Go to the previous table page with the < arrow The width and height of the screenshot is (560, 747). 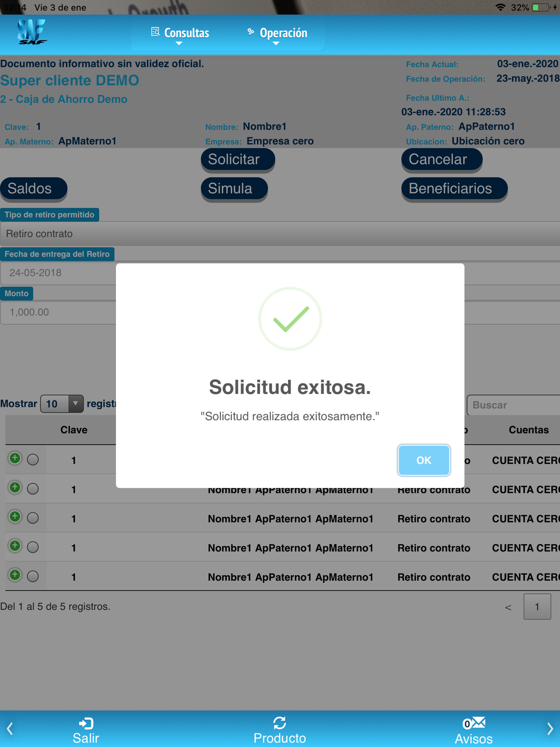(x=508, y=608)
